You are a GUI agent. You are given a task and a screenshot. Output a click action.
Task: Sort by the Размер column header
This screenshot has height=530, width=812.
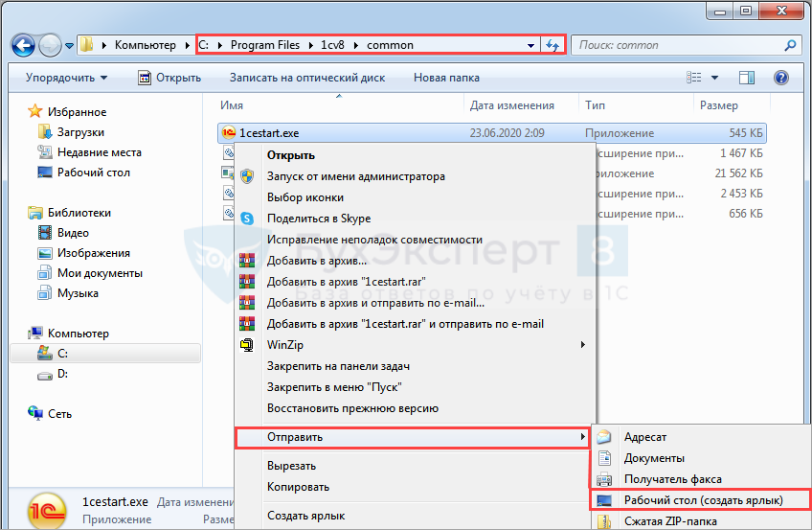(719, 105)
